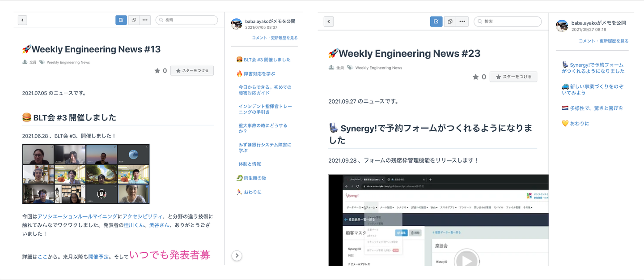Click baba.ayako avatar in #23 window
644x280 pixels.
point(562,26)
